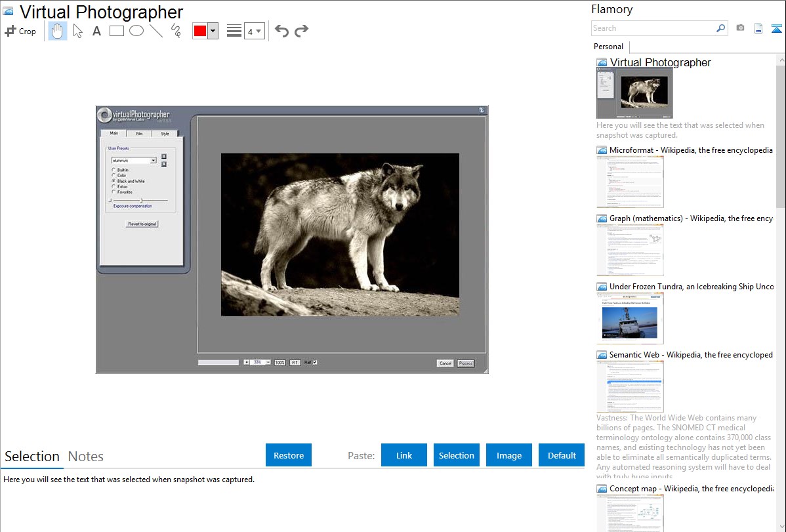This screenshot has width=786, height=532.
Task: Switch to the Notes tab
Action: [x=86, y=457]
